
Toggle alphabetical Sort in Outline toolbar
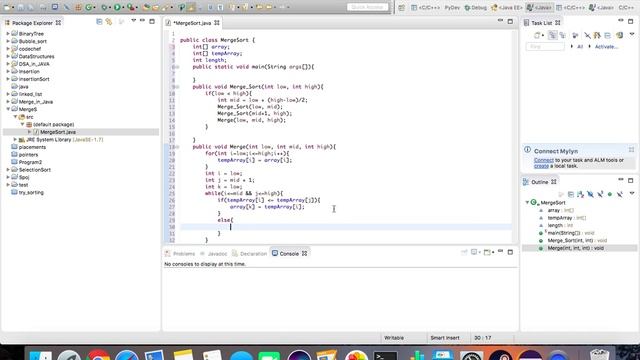[580, 194]
